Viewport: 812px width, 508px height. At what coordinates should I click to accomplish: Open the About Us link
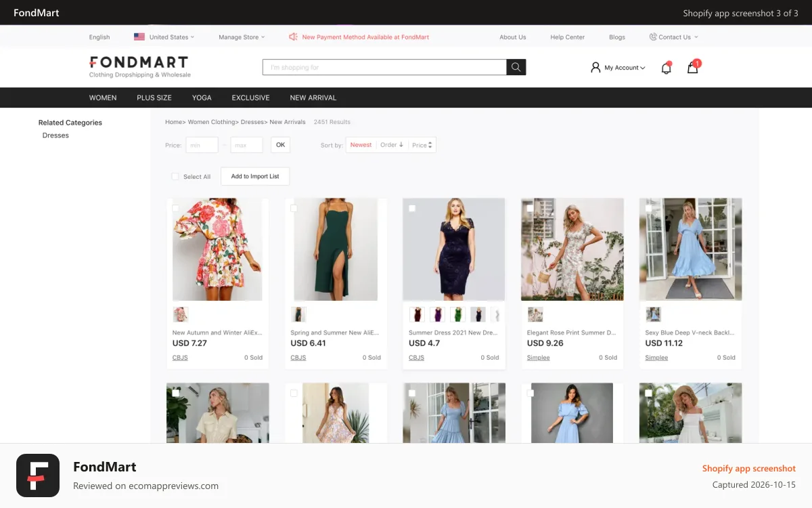pos(513,37)
